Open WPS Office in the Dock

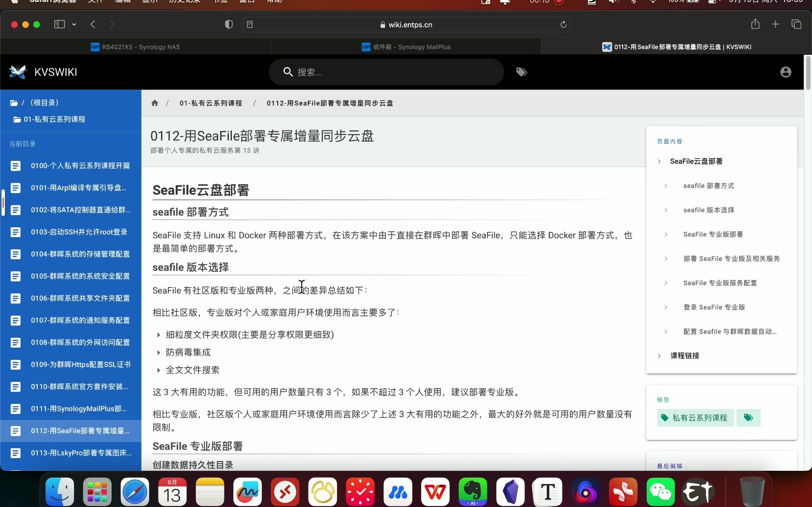pos(435,491)
